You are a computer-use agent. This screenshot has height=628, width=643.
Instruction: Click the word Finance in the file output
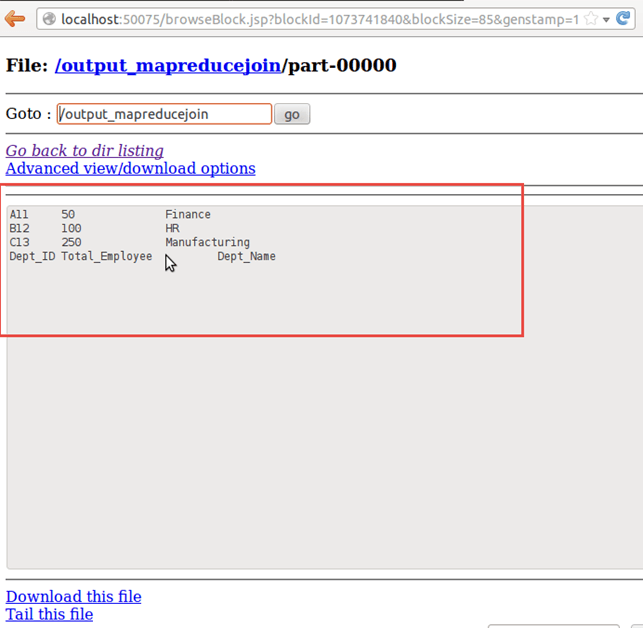[x=188, y=214]
